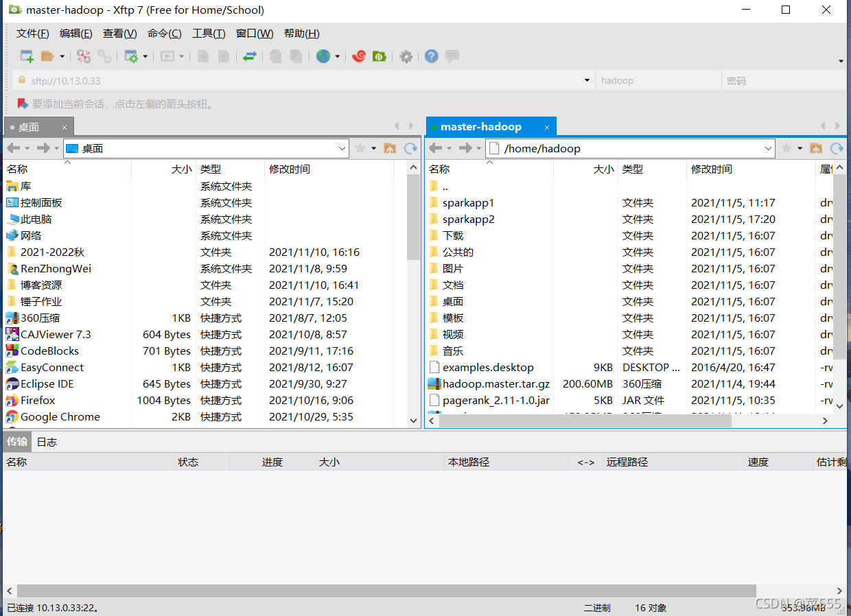Refresh the local 桌面 pane
851x616 pixels.
point(410,148)
